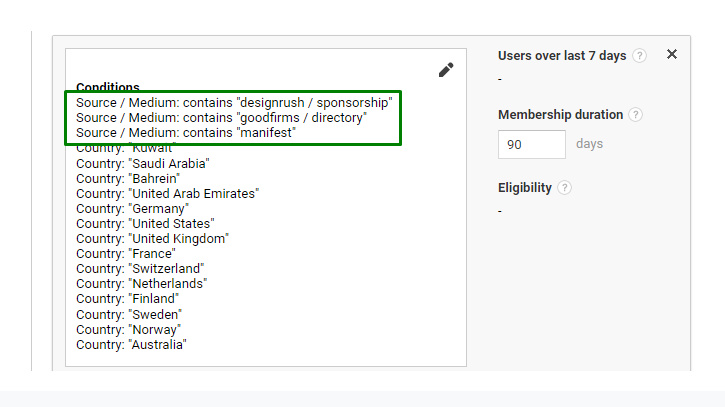
Task: Click the pencil edit conditions icon
Action: 446,70
